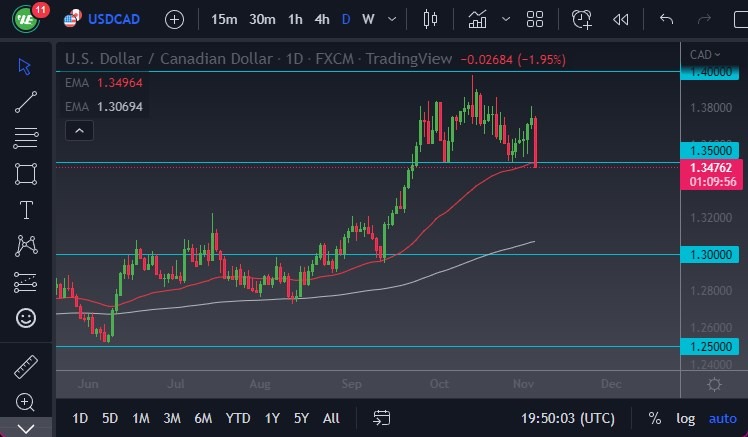Screen dimensions: 748x437
Task: Activate the zoom in tool
Action: tap(25, 402)
